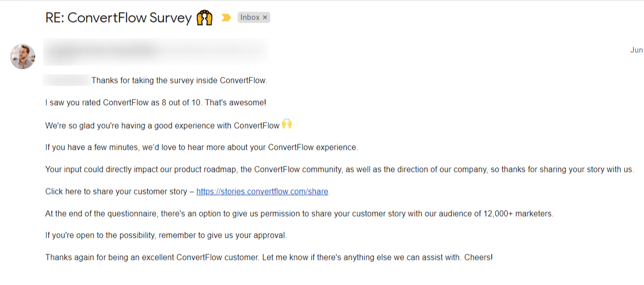
Task: Click the "At the end of the questionnaire" line
Action: coord(299,214)
